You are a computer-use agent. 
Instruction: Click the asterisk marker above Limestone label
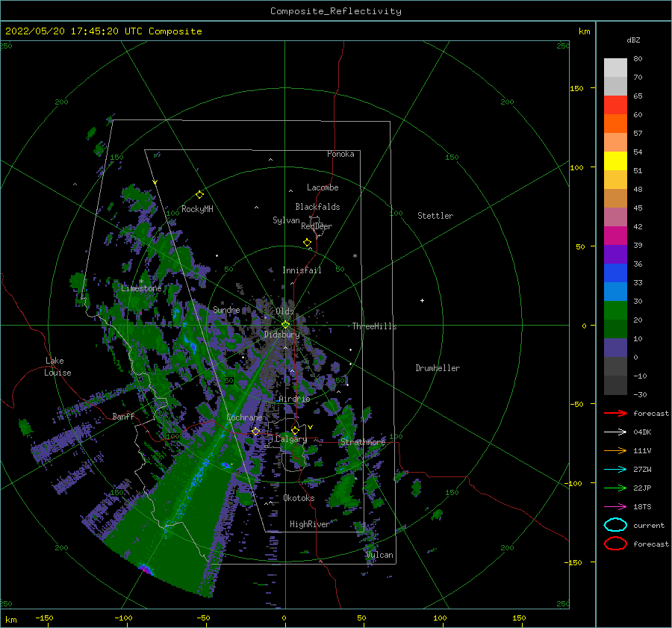[x=141, y=282]
